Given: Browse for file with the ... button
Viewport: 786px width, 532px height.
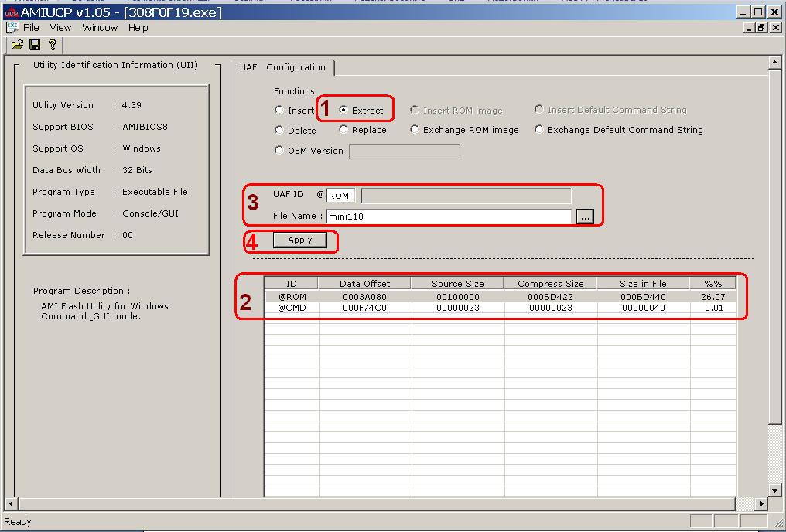Looking at the screenshot, I should pos(585,217).
